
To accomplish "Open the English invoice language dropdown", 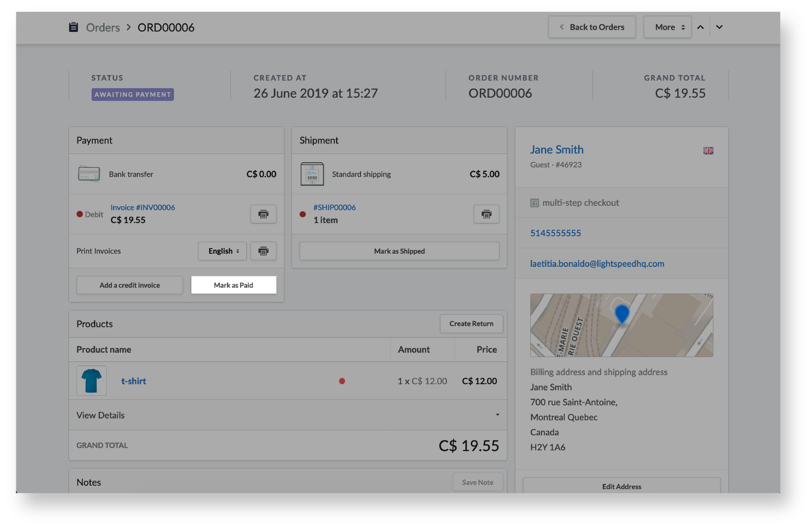I will (x=222, y=251).
